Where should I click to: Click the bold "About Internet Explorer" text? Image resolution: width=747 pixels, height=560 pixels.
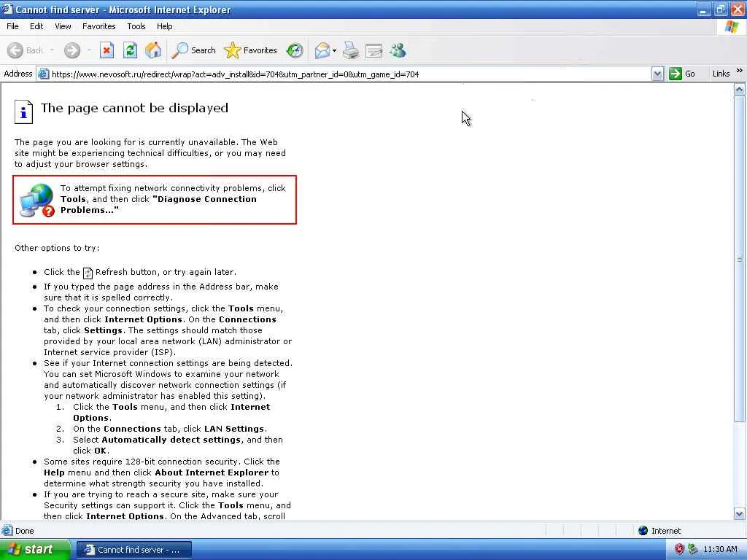[x=212, y=472]
